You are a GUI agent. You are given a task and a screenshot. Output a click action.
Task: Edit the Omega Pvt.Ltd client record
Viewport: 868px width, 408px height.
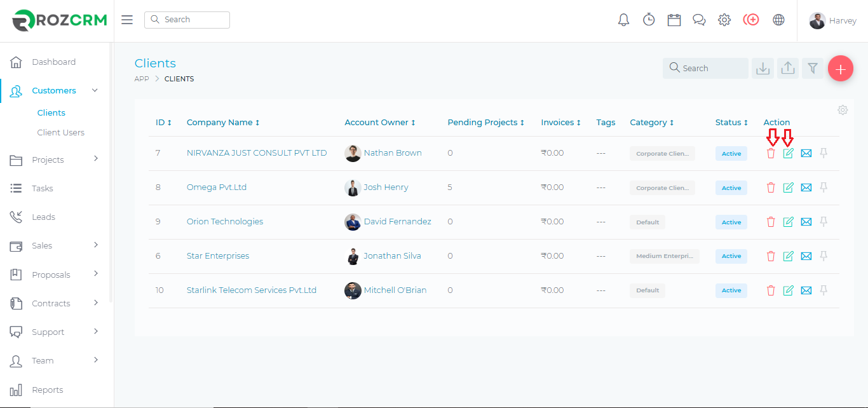[x=788, y=187]
